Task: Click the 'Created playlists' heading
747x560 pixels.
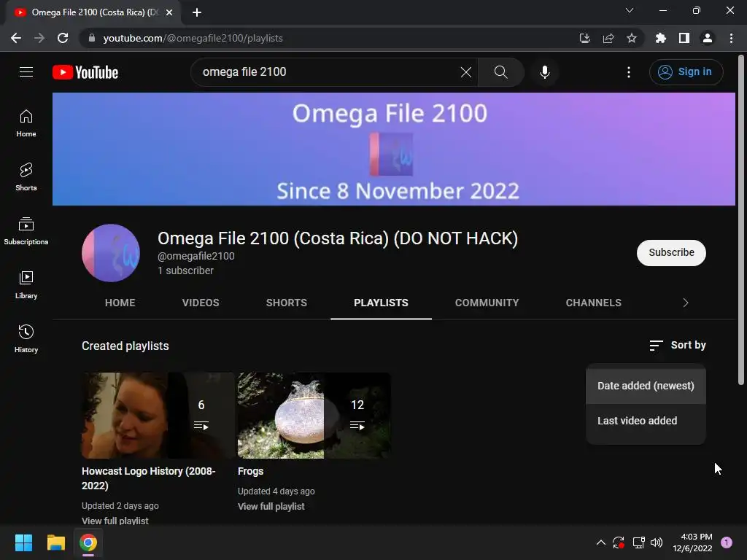Action: pos(125,346)
